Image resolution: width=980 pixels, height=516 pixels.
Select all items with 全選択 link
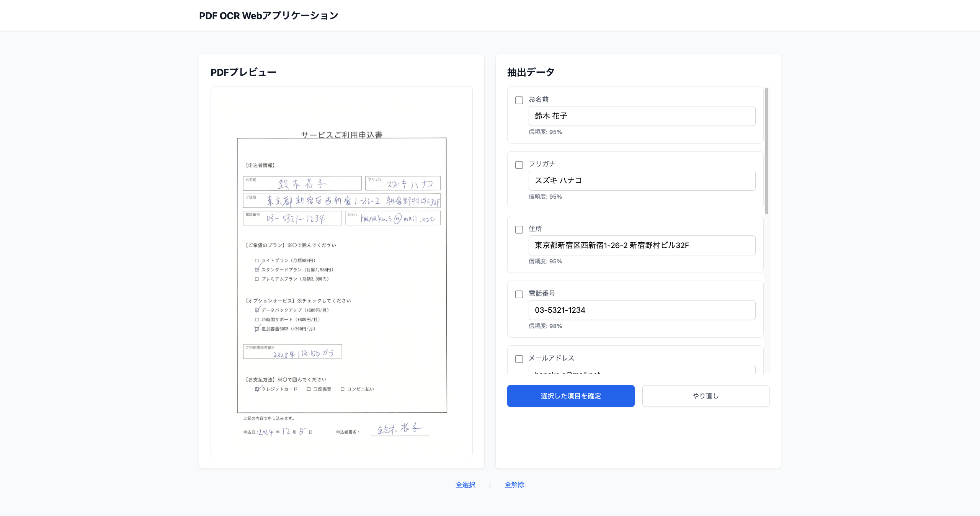coord(465,485)
